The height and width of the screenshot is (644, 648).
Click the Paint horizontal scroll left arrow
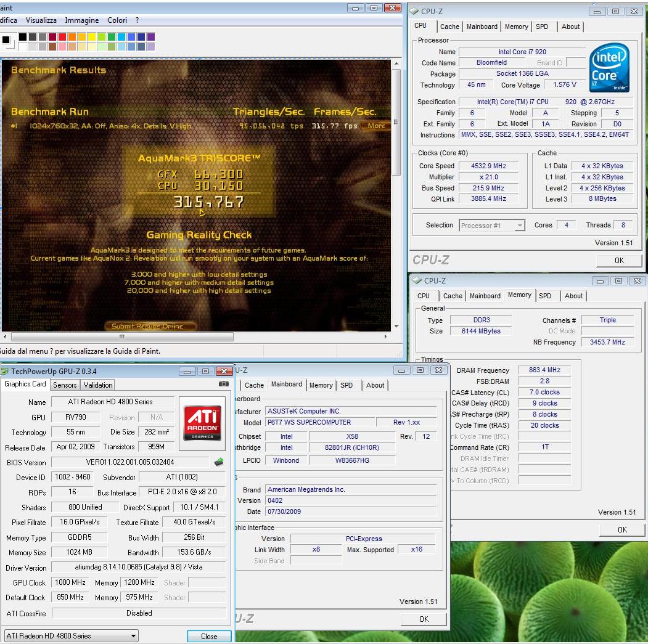(x=5, y=336)
